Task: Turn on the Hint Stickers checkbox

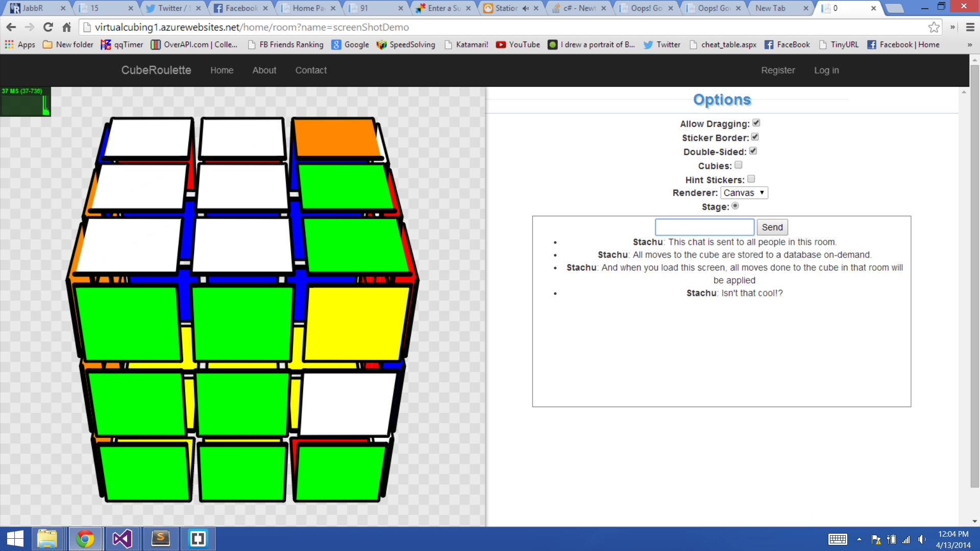Action: point(751,179)
